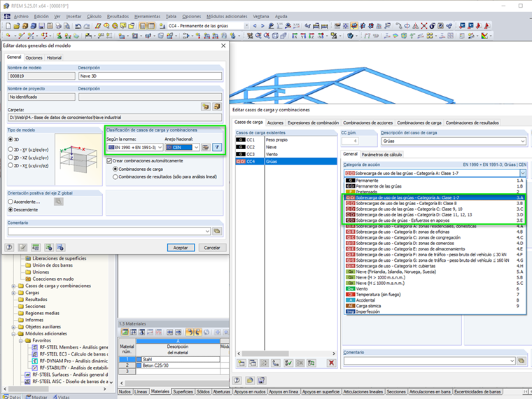Screen dimensions: 532x399
Task: Collapse the Categoría de acción dropdown arrow
Action: (x=523, y=173)
